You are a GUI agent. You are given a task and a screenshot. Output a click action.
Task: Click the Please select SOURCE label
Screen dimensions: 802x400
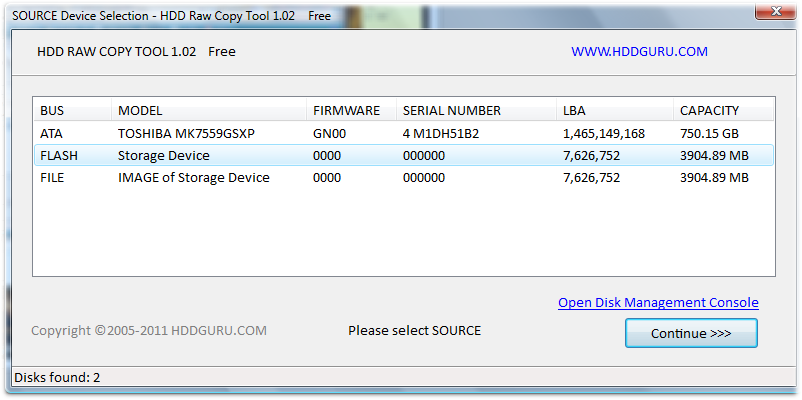(415, 331)
